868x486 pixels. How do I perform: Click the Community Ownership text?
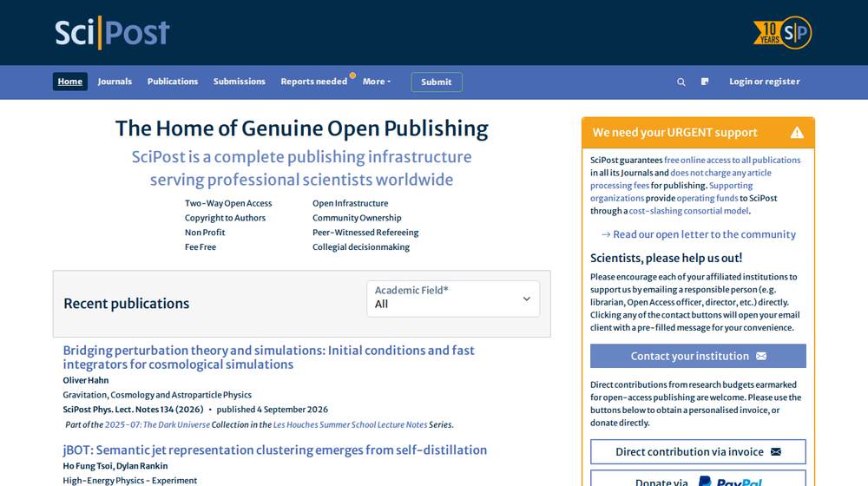pyautogui.click(x=357, y=218)
